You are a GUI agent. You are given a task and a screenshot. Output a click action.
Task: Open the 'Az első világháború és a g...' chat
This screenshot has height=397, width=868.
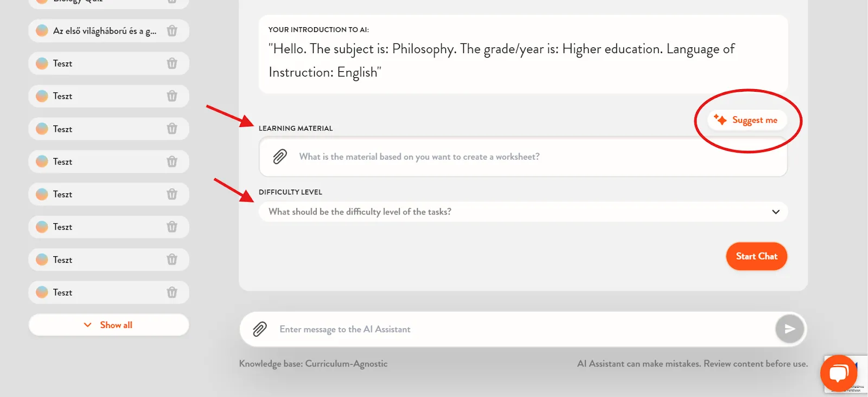click(108, 31)
